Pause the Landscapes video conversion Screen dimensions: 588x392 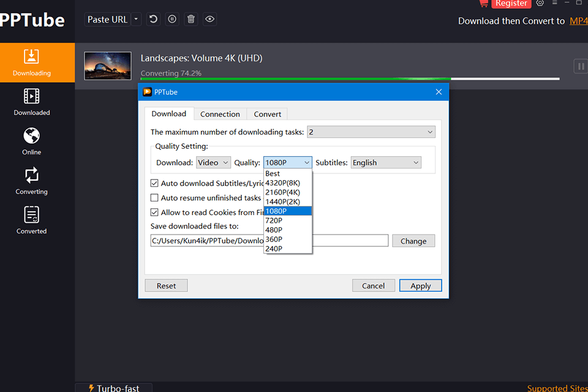[x=581, y=66]
